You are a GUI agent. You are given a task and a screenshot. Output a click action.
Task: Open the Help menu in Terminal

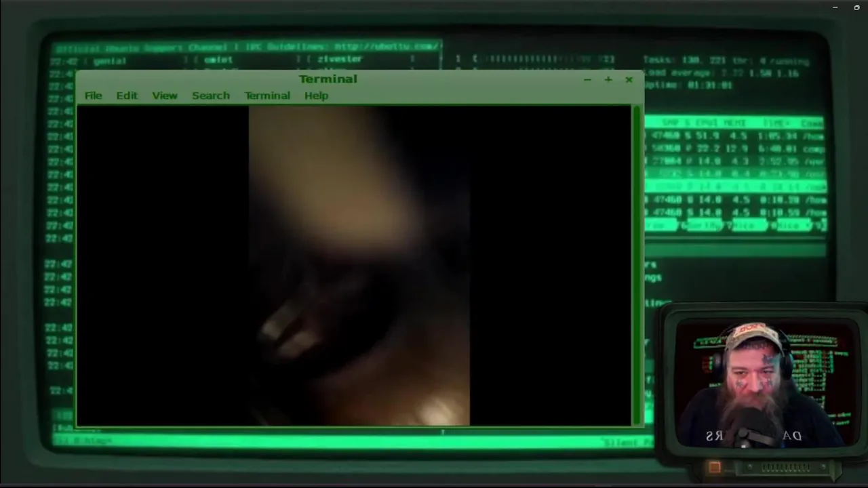pyautogui.click(x=316, y=96)
